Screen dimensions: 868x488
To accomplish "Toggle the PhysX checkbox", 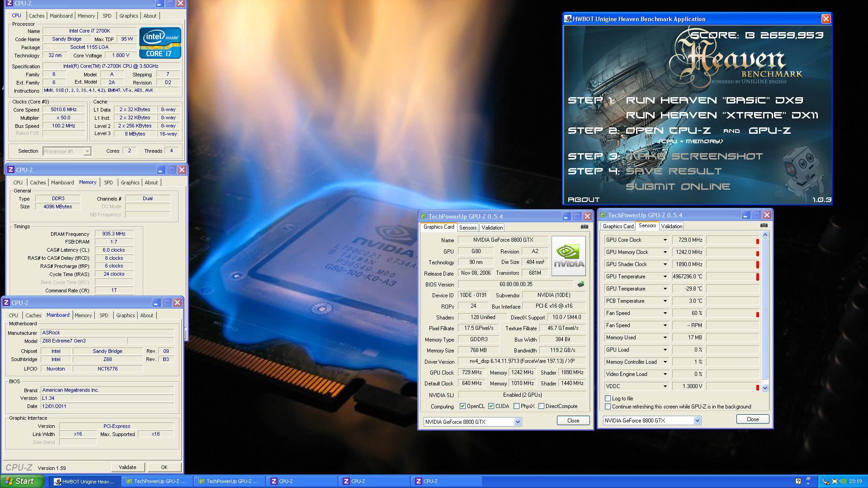I will coord(516,406).
